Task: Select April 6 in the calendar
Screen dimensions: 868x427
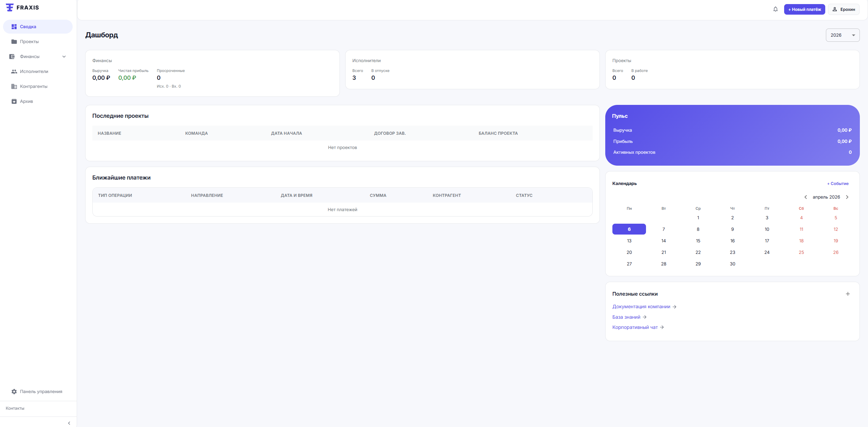Action: [629, 229]
